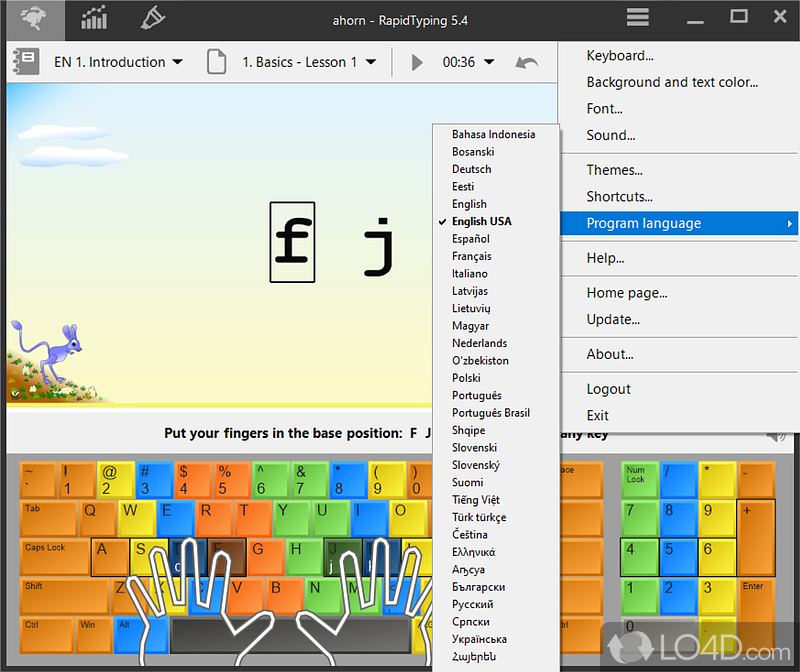Expand the EN 1. Introduction course dropdown
This screenshot has width=800, height=672.
coord(118,62)
